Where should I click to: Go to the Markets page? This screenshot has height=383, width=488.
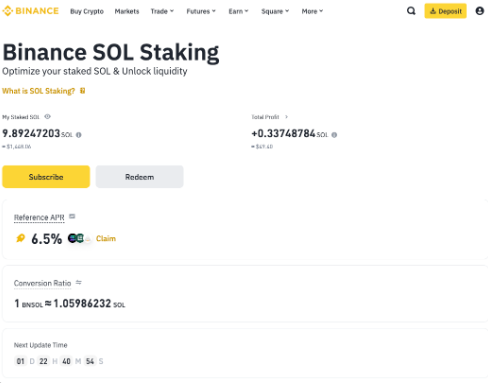[x=127, y=11]
